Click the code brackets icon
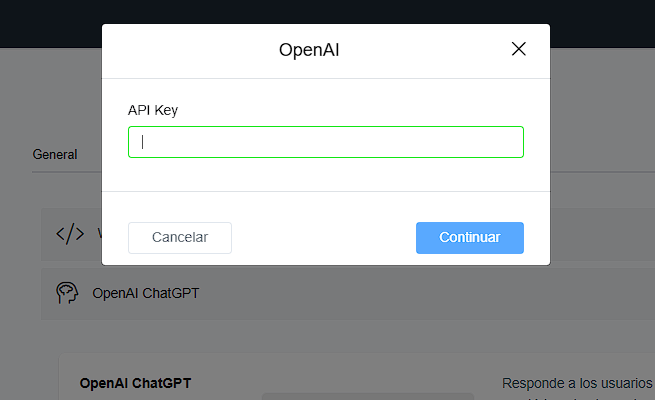 pos(70,234)
